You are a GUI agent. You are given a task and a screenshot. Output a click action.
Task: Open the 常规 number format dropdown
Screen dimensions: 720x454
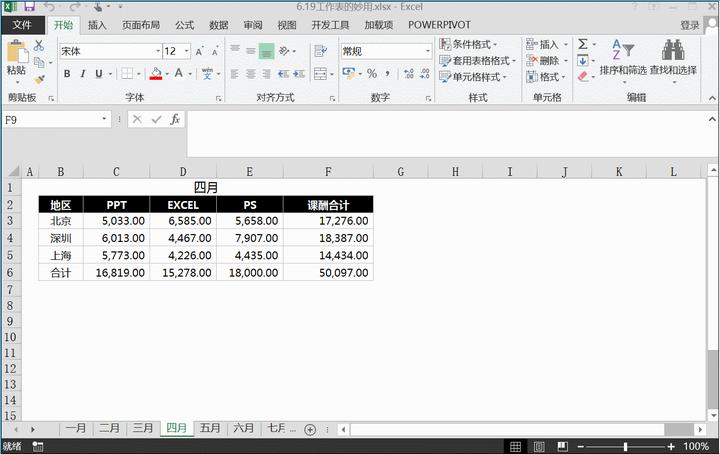click(428, 51)
